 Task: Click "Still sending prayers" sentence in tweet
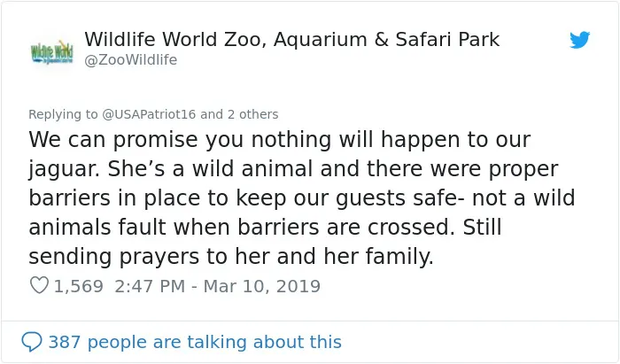point(265,242)
